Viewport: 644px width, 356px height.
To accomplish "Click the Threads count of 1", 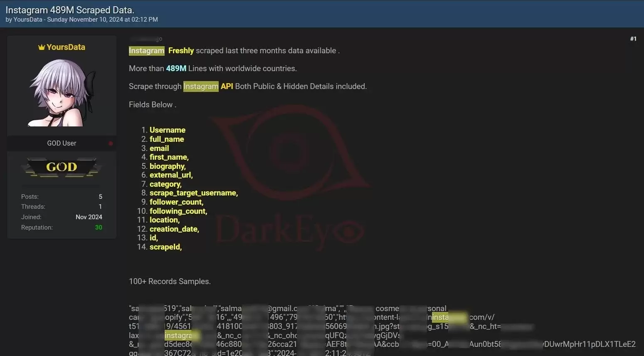I will [x=100, y=206].
